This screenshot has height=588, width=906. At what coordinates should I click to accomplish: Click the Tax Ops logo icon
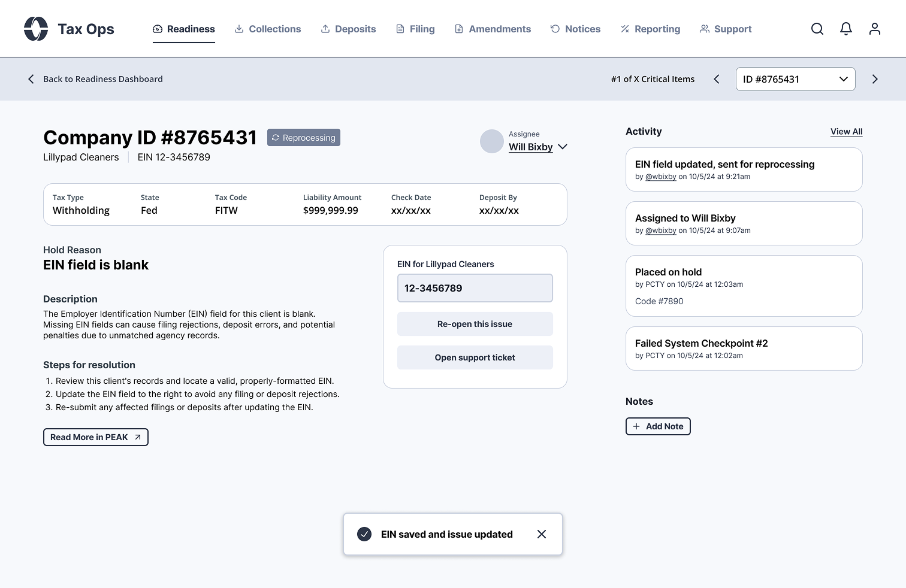(x=36, y=29)
